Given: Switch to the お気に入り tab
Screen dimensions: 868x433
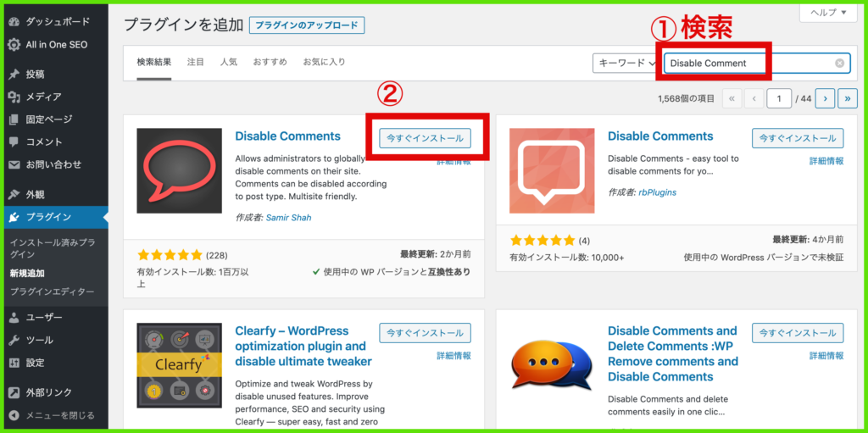Looking at the screenshot, I should click(x=324, y=62).
